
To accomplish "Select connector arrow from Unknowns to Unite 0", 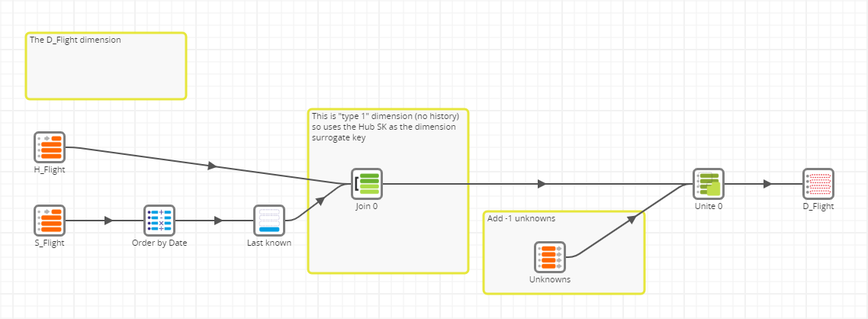I will [x=631, y=220].
